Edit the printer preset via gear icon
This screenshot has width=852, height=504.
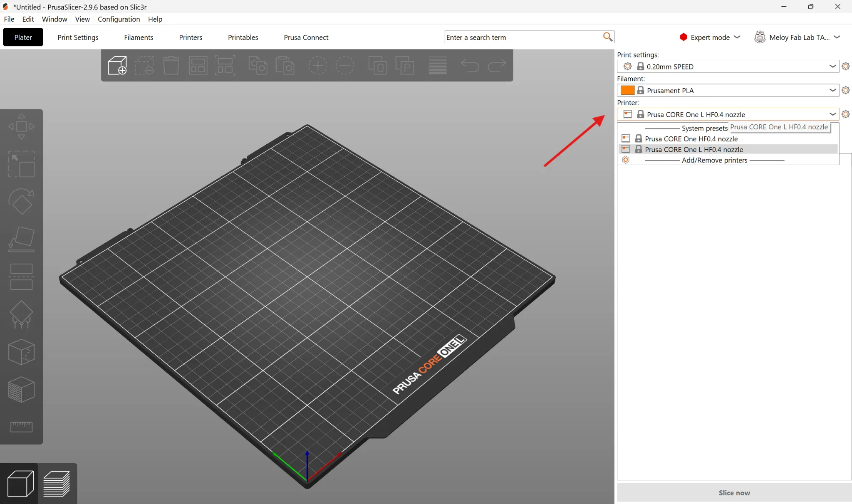coord(846,114)
